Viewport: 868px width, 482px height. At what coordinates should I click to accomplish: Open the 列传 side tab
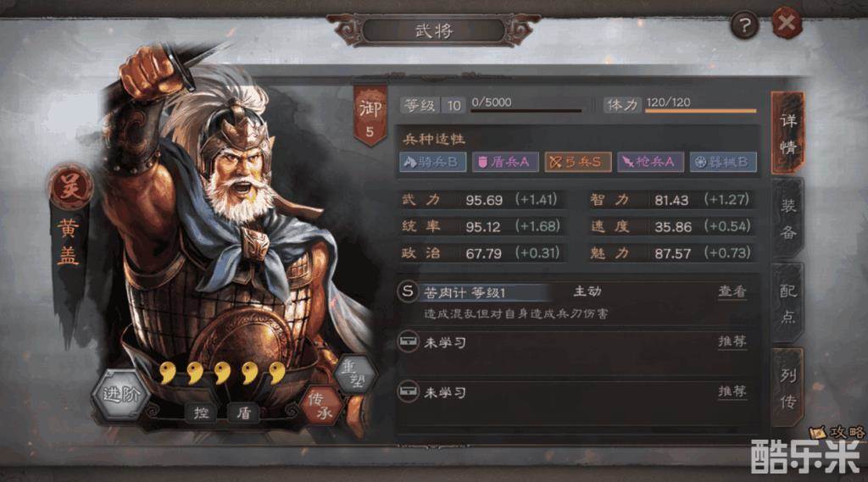pyautogui.click(x=787, y=388)
